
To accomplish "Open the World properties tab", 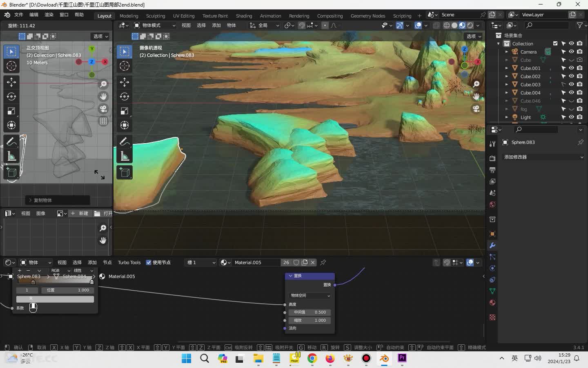I will [492, 204].
